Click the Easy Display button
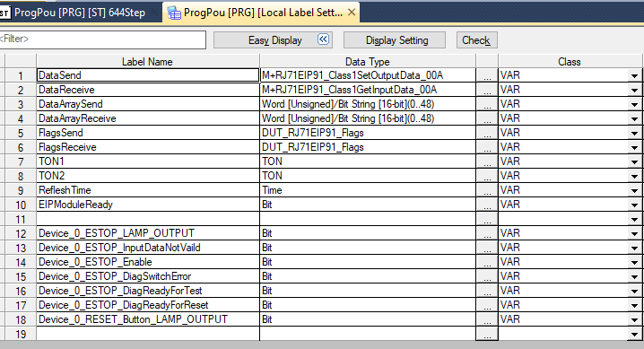Viewport: 644px width, 349px height. [x=274, y=40]
